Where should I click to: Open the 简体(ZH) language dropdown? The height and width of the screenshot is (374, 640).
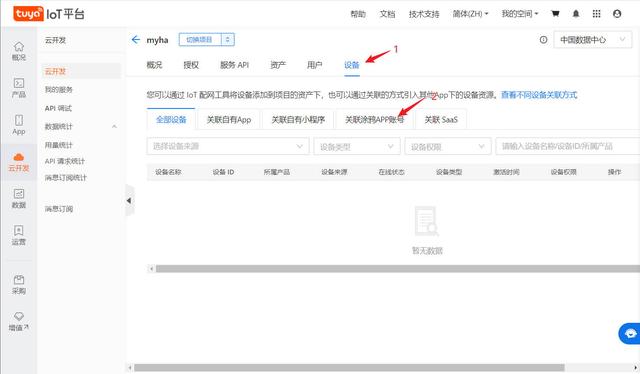click(x=470, y=14)
